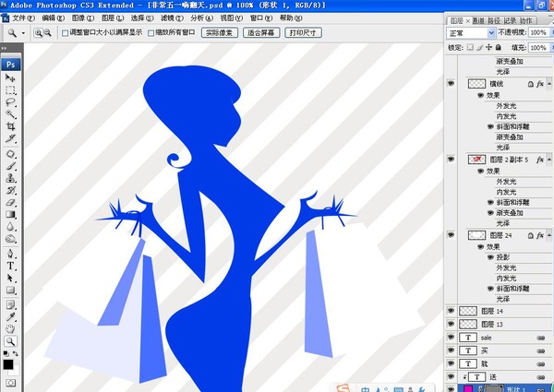
Task: Enable zoom all windows checkbox
Action: (151, 33)
